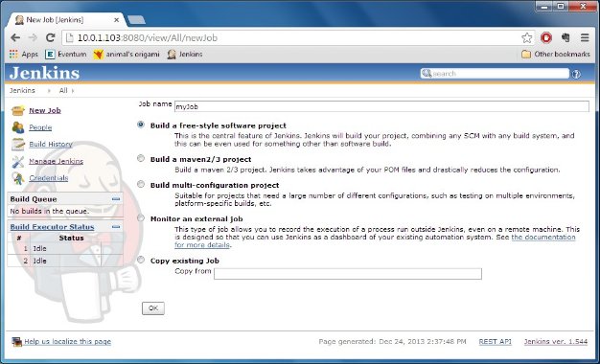Open the Eventum bookmark
The width and height of the screenshot is (600, 364).
(x=66, y=55)
